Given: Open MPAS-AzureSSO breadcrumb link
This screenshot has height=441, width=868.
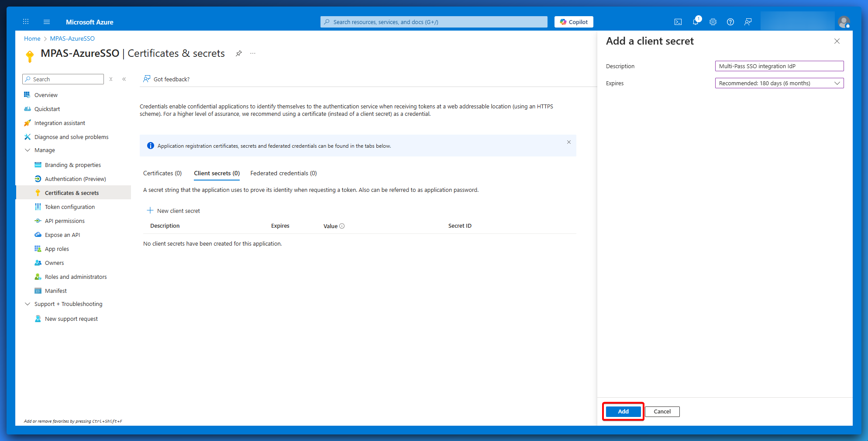Looking at the screenshot, I should coord(72,38).
